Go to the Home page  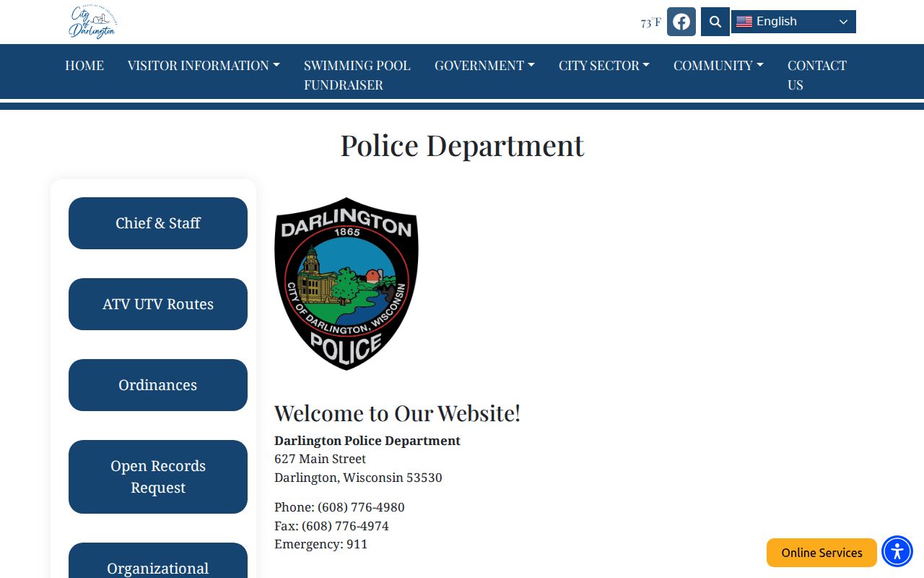click(84, 65)
